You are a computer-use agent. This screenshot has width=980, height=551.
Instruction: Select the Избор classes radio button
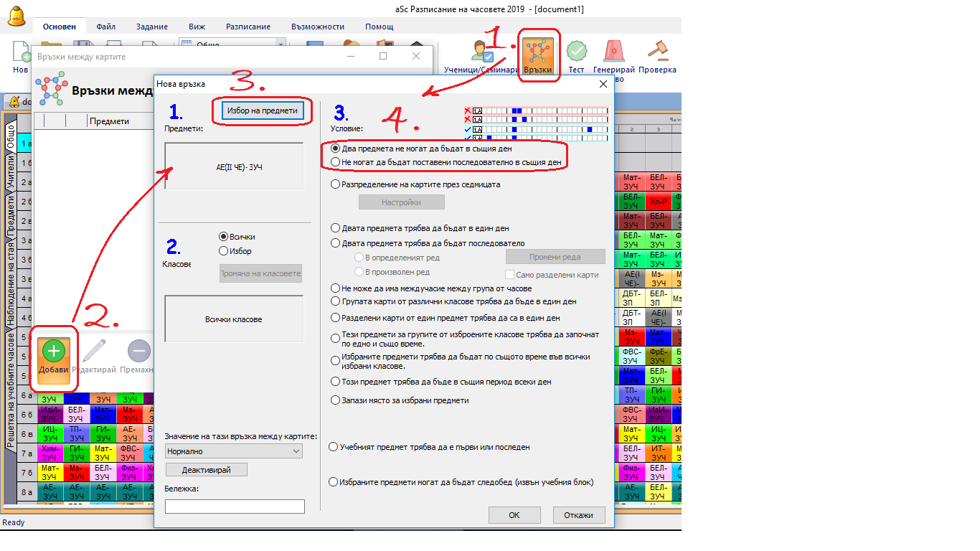click(224, 251)
